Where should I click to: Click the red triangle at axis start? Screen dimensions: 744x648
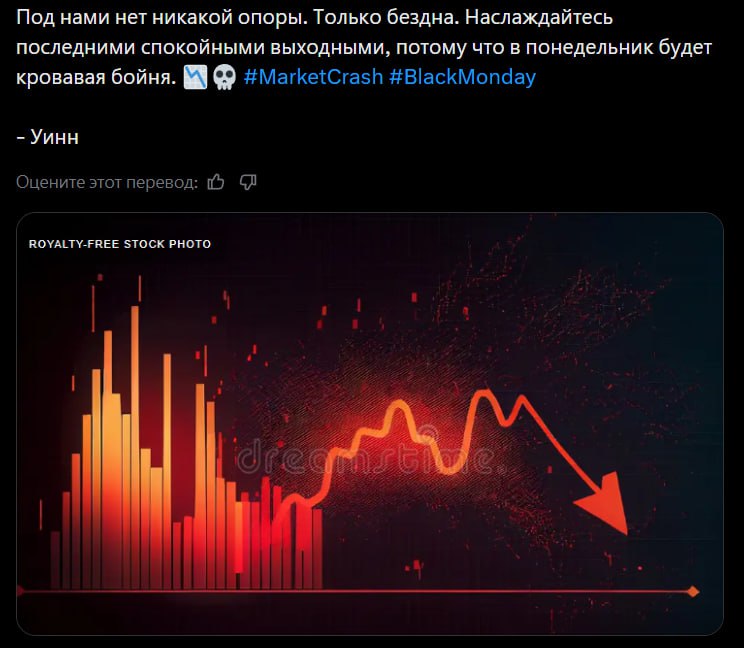tap(20, 591)
